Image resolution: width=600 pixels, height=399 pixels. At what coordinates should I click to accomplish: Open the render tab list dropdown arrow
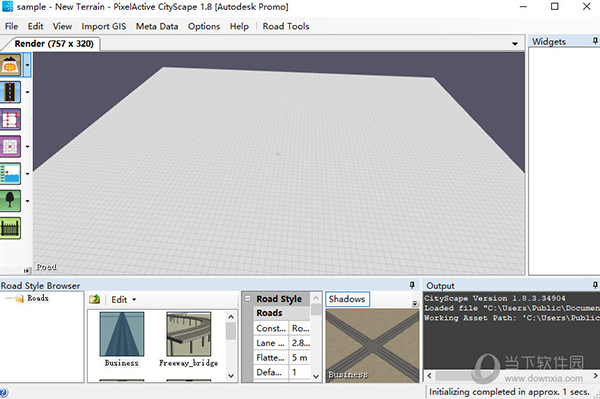515,44
